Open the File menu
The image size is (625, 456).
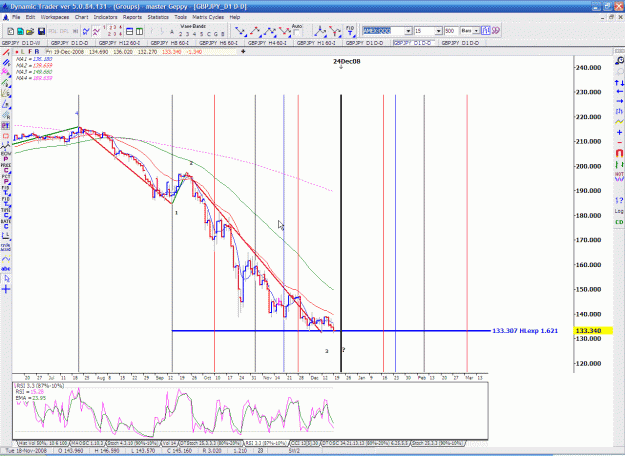tap(16, 17)
